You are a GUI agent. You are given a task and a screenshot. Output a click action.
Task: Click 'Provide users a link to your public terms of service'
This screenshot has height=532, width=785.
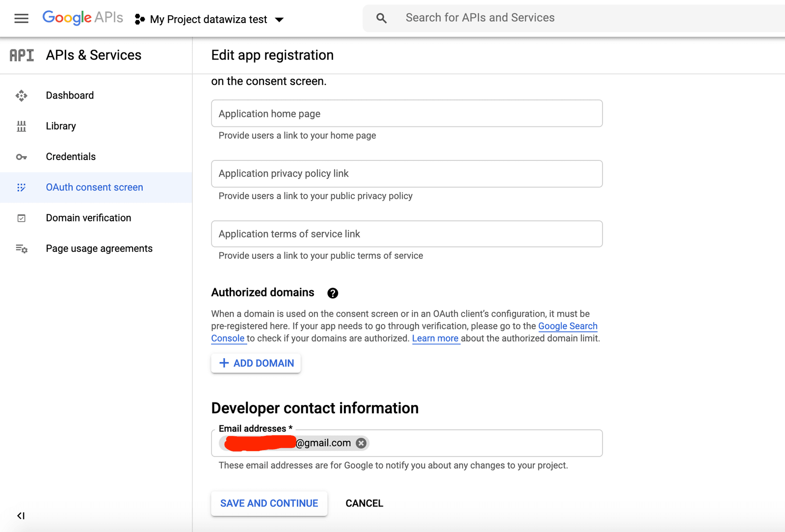tap(321, 256)
